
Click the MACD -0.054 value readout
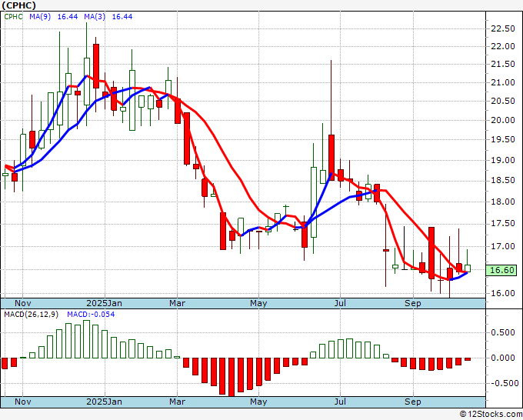(x=90, y=315)
